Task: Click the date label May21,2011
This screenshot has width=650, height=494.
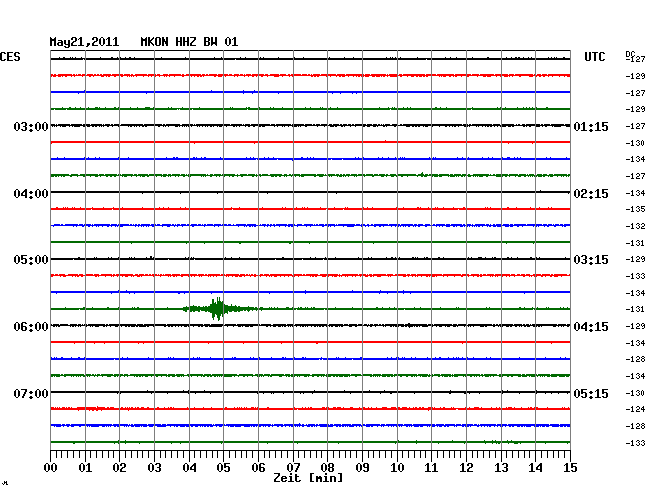Action: pyautogui.click(x=84, y=42)
